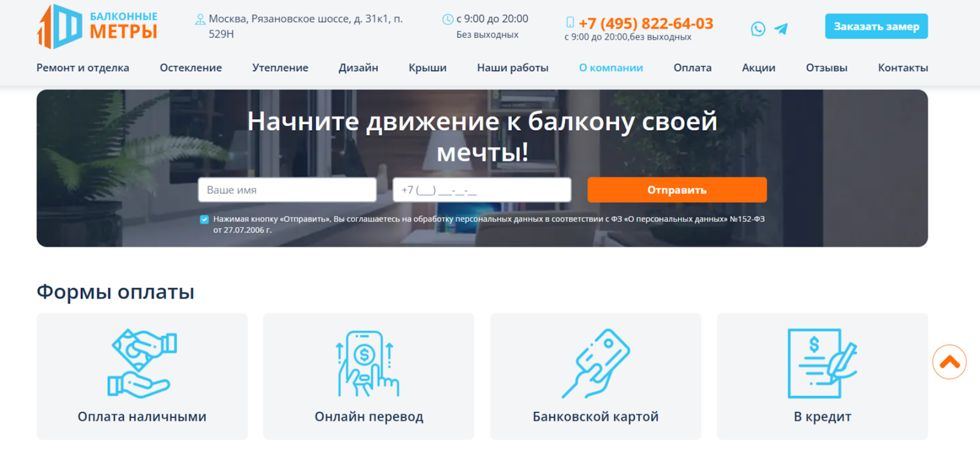
Task: Click the orange scroll-to-top arrow
Action: [x=949, y=362]
